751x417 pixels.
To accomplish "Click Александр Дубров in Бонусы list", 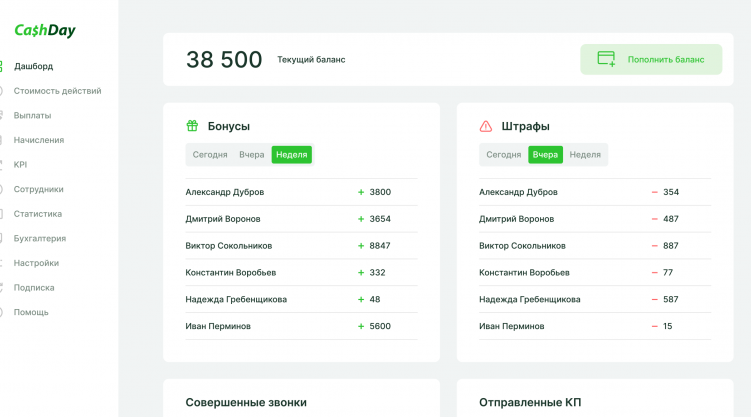I will click(225, 192).
